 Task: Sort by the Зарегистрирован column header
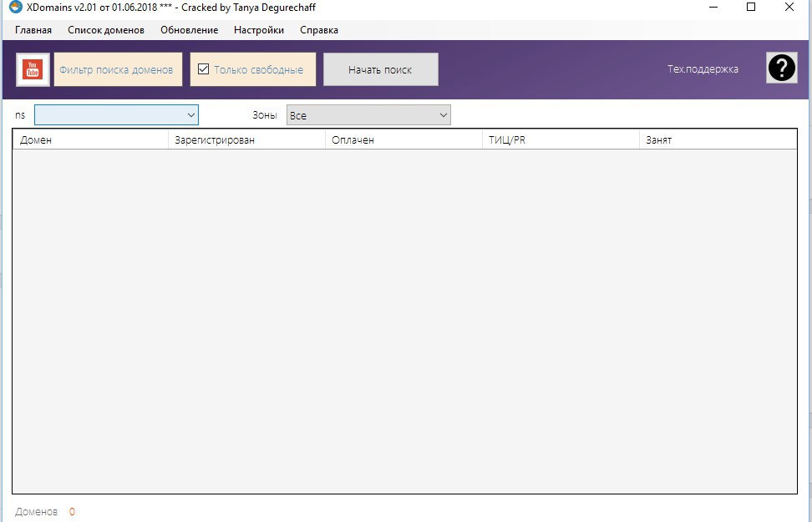[247, 139]
